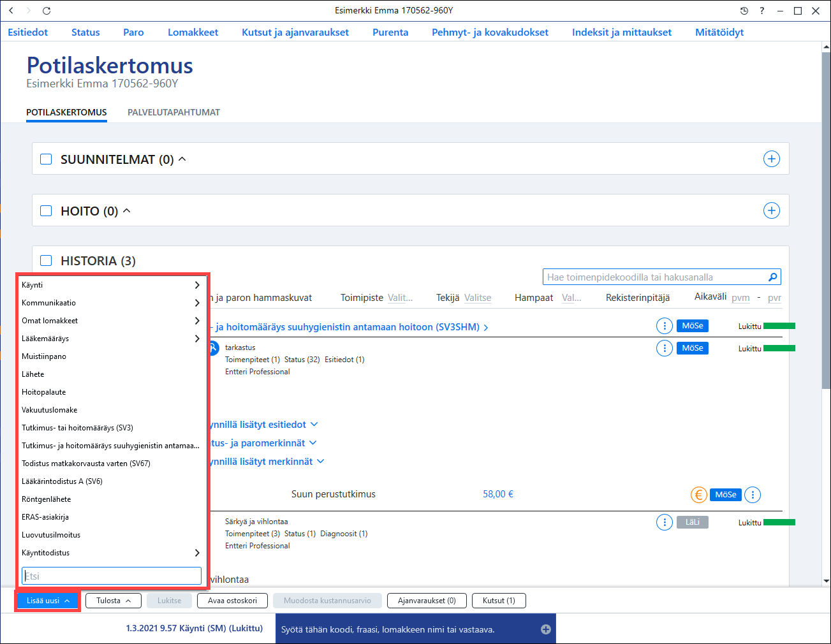Click the orange euro icon by Suun perustutkimus
Screen dimensions: 831x644
[698, 495]
